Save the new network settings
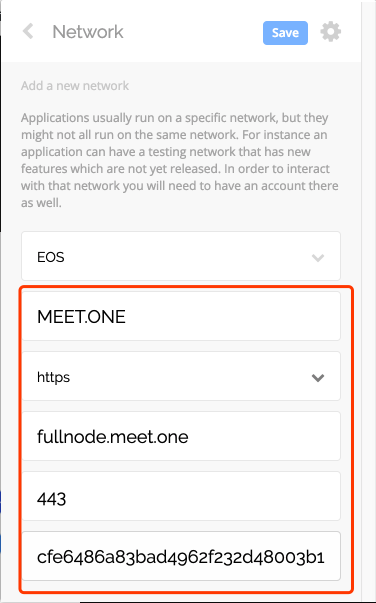Screen dimensions: 376x603 285,33
